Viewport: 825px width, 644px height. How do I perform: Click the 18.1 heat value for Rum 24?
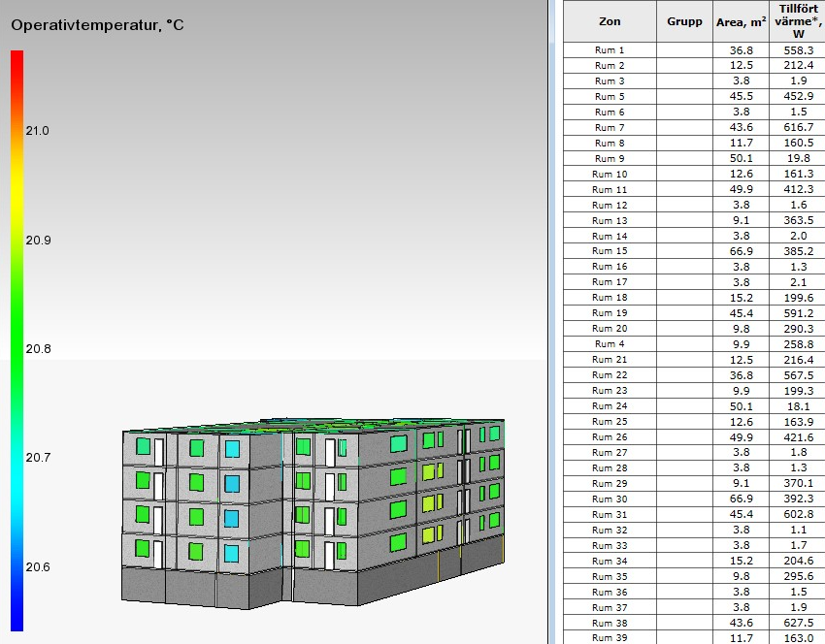point(798,406)
